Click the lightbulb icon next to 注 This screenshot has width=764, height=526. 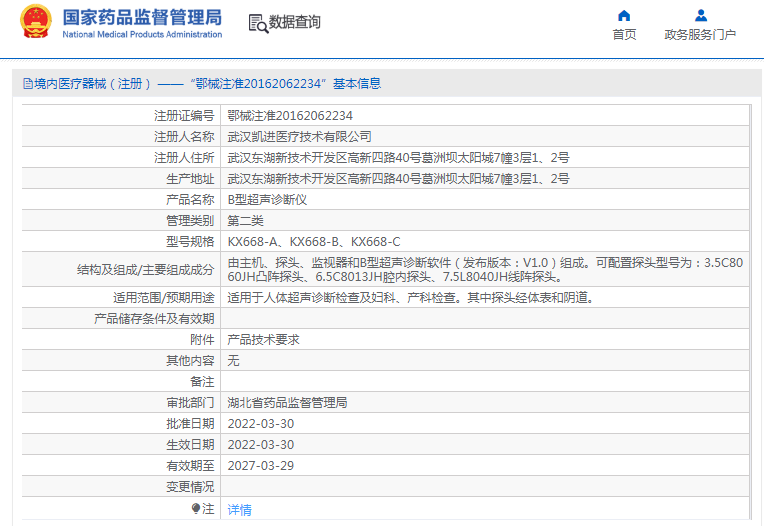(x=196, y=508)
